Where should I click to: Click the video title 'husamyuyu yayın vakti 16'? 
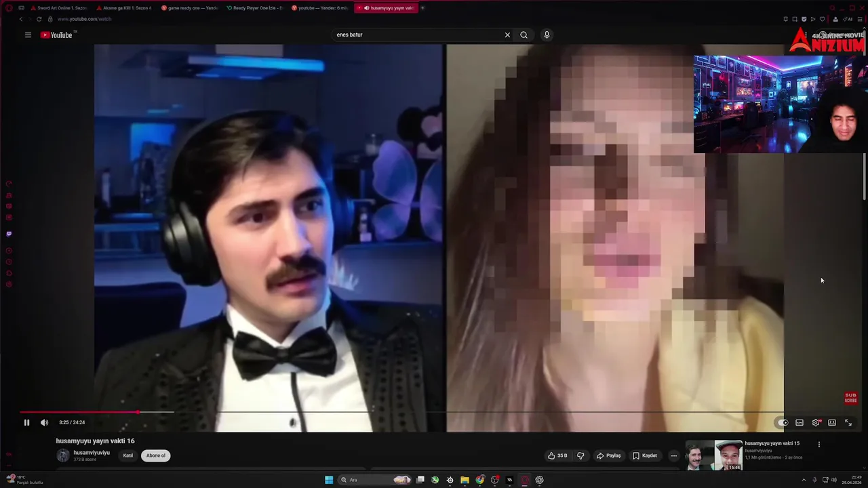pos(95,441)
